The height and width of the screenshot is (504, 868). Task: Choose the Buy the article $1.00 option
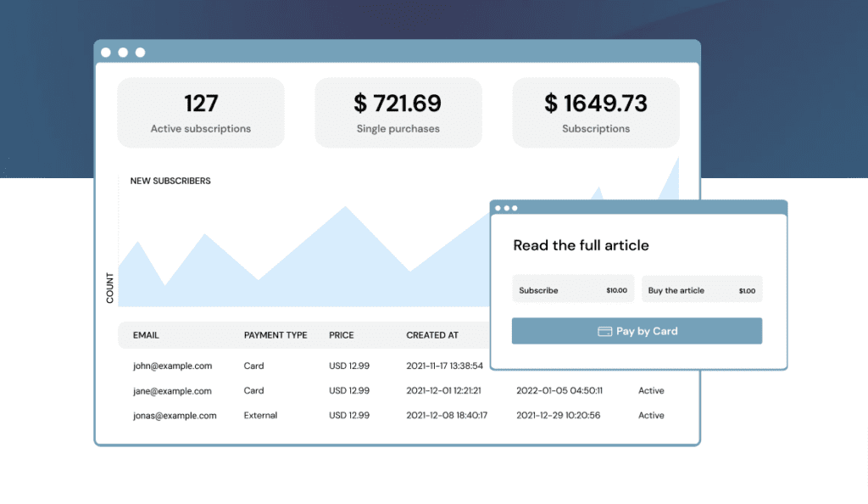coord(701,290)
